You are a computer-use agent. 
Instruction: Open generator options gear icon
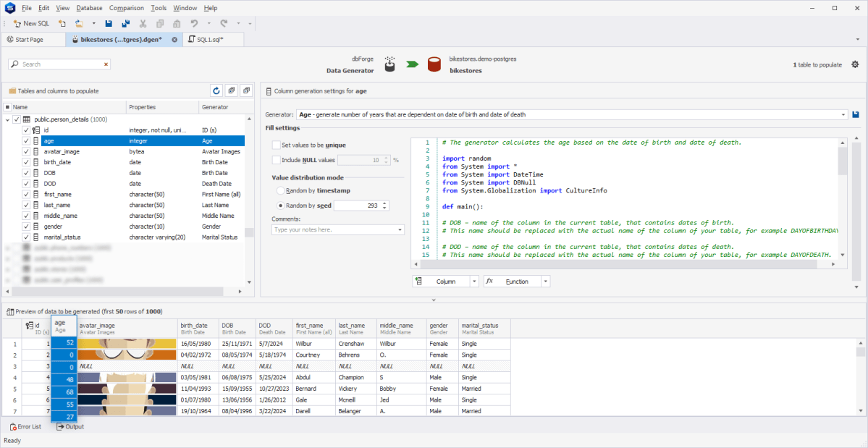click(x=855, y=64)
